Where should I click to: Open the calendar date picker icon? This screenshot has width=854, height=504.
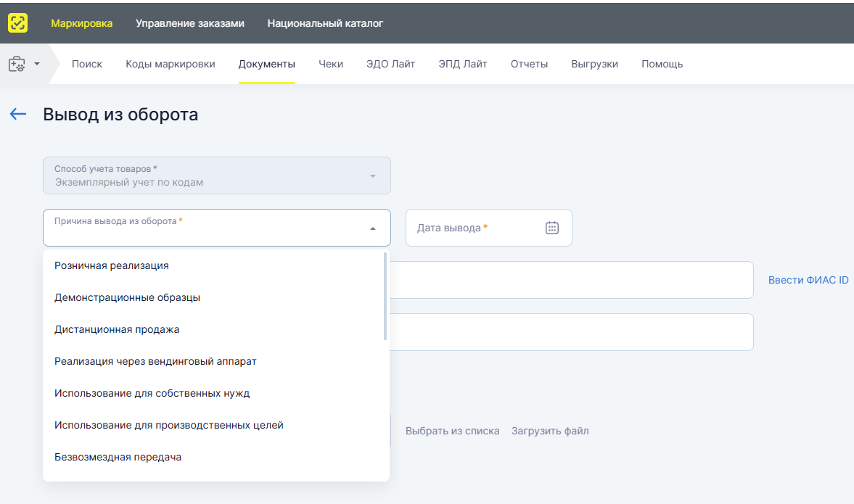coord(551,228)
